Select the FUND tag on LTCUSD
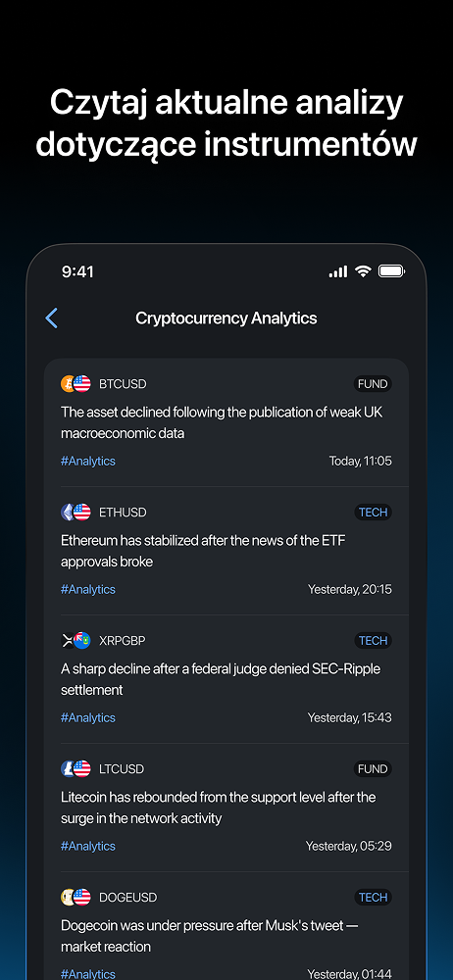This screenshot has height=980, width=453. (x=373, y=768)
